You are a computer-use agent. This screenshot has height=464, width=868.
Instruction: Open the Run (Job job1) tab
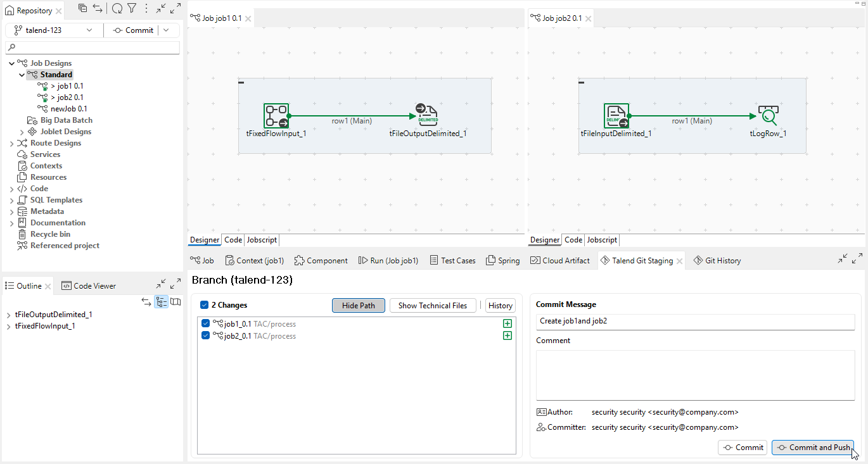[388, 260]
